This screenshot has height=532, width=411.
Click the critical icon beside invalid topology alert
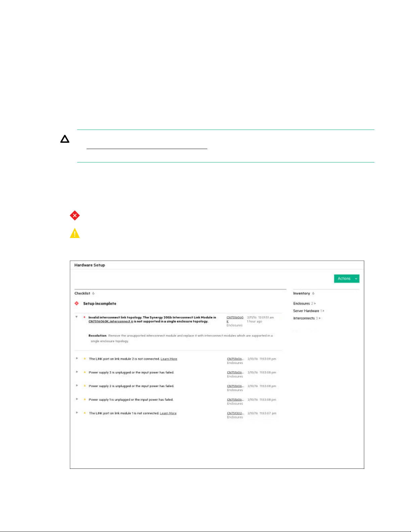tap(85, 317)
